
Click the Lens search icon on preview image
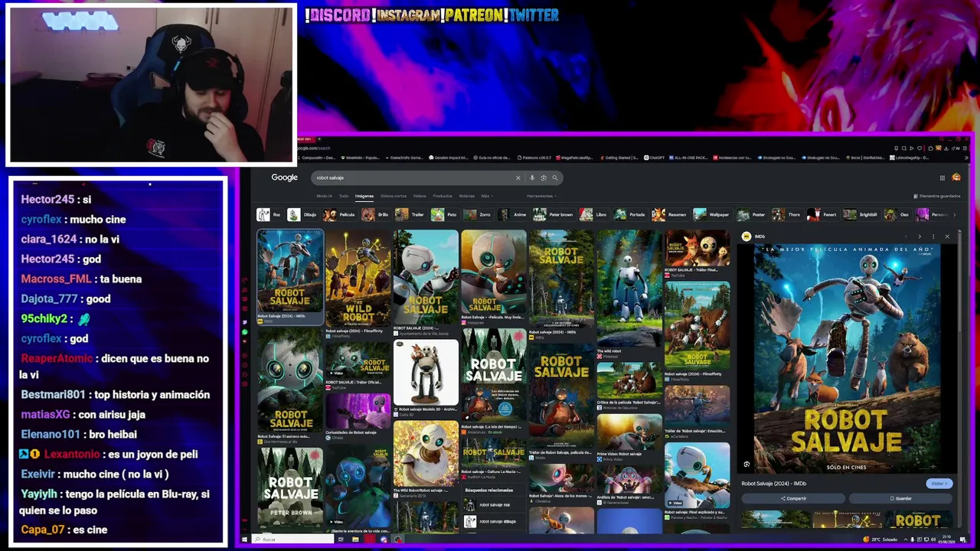[x=746, y=464]
